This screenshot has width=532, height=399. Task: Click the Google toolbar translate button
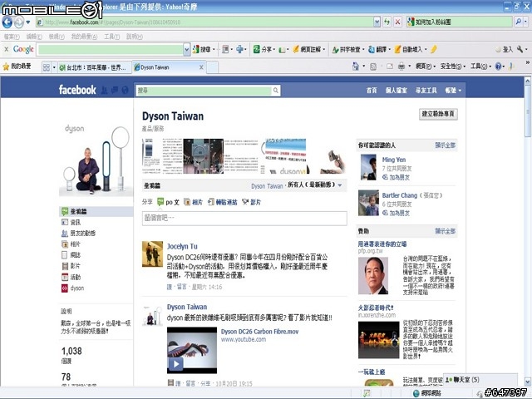[379, 50]
